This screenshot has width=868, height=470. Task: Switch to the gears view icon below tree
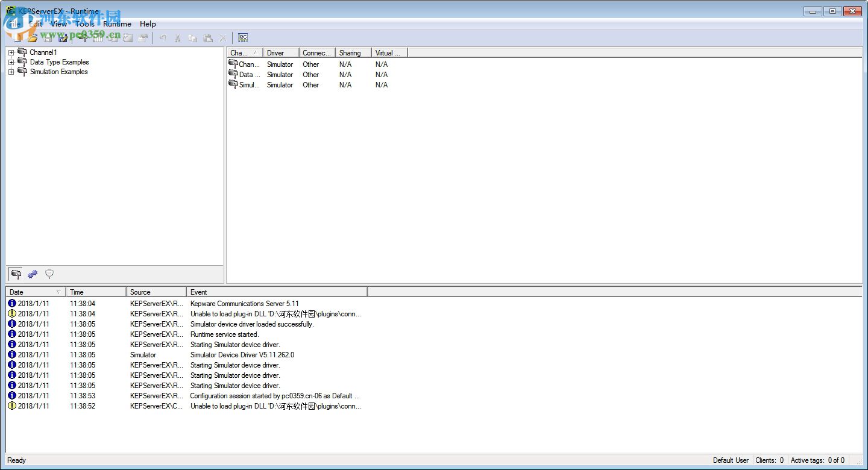point(33,274)
